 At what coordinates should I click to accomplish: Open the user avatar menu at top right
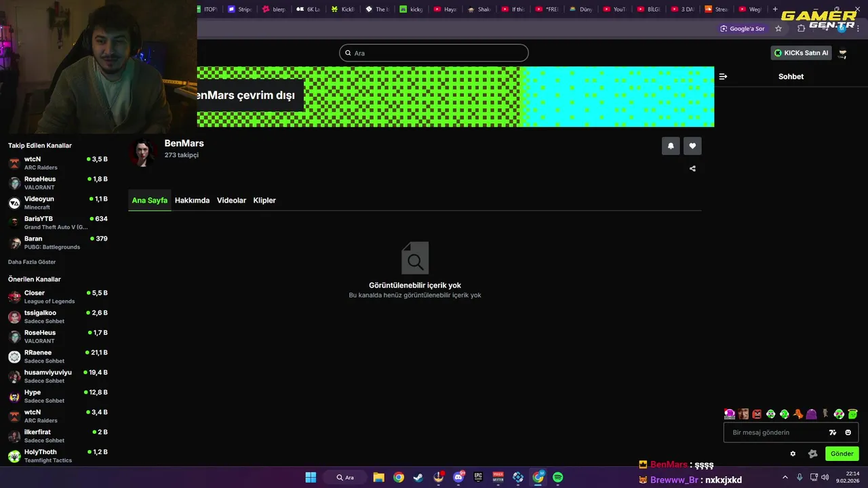pyautogui.click(x=843, y=53)
